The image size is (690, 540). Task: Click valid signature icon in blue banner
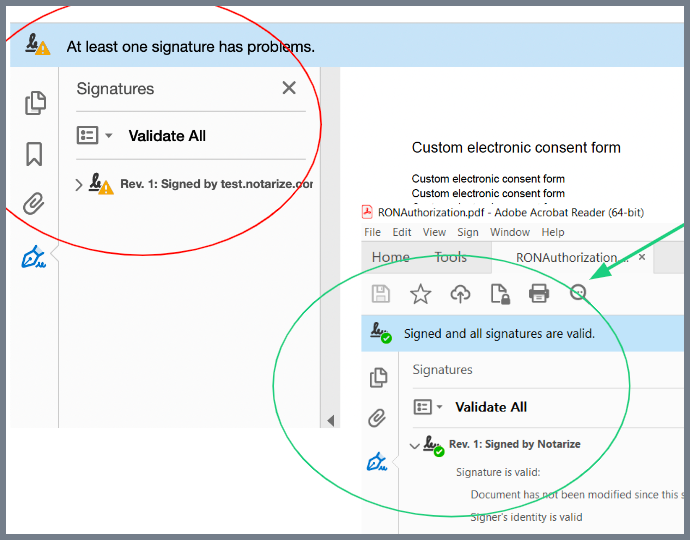pos(381,333)
